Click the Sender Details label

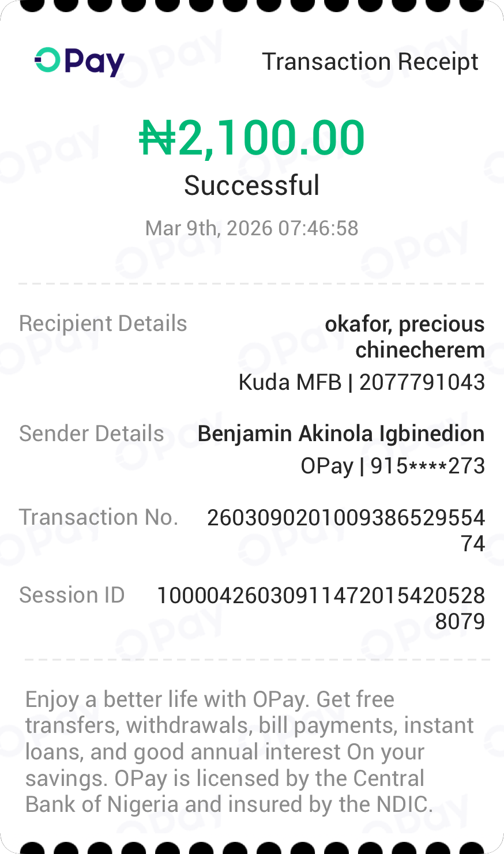click(x=92, y=434)
